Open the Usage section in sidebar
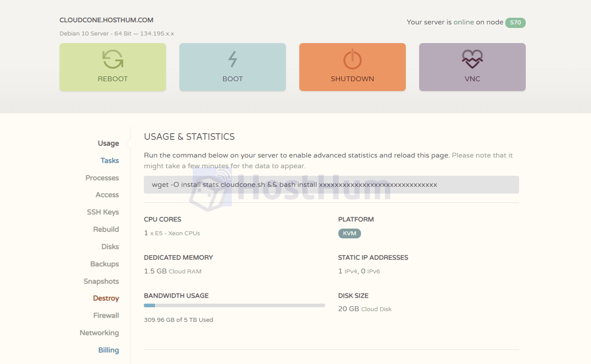This screenshot has width=591, height=364. (x=108, y=143)
